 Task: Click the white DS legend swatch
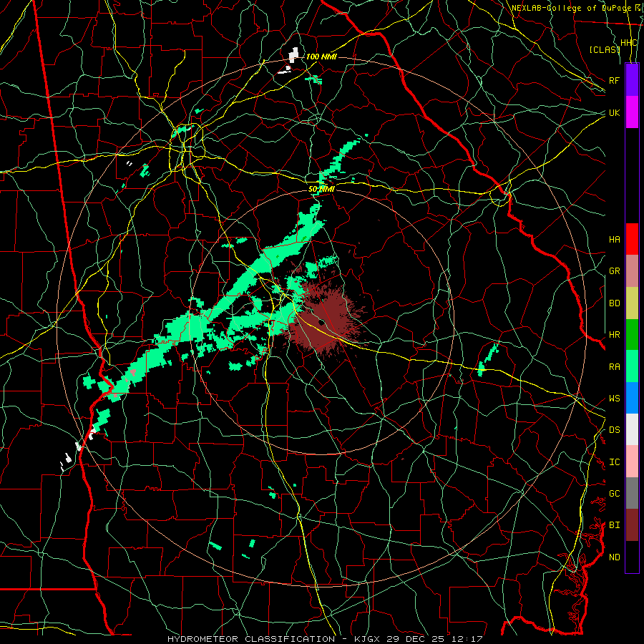[632, 429]
